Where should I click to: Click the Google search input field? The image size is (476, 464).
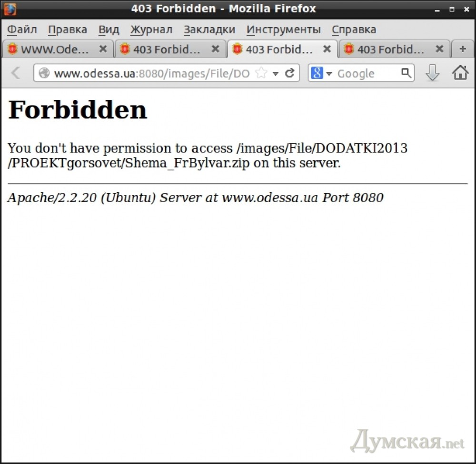[x=367, y=73]
